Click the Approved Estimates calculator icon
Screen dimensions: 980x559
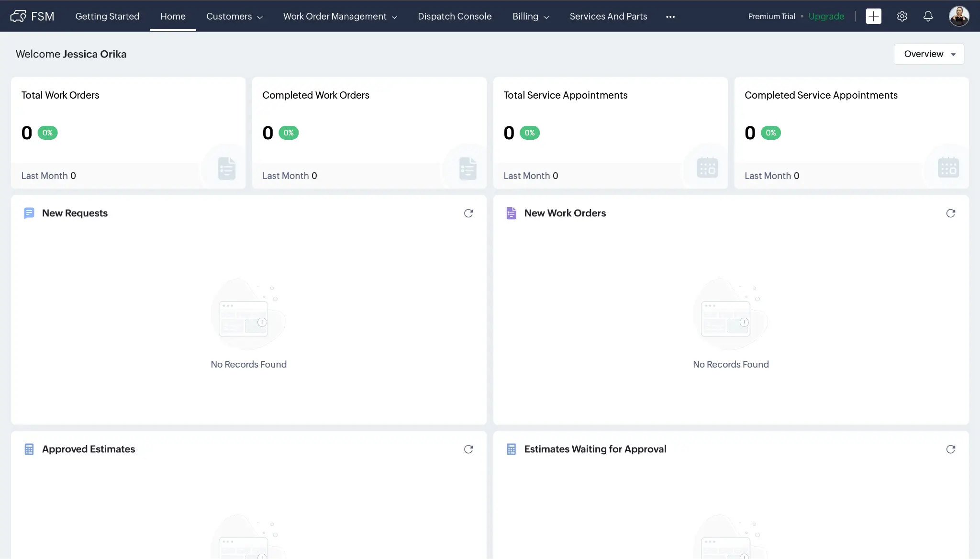29,449
